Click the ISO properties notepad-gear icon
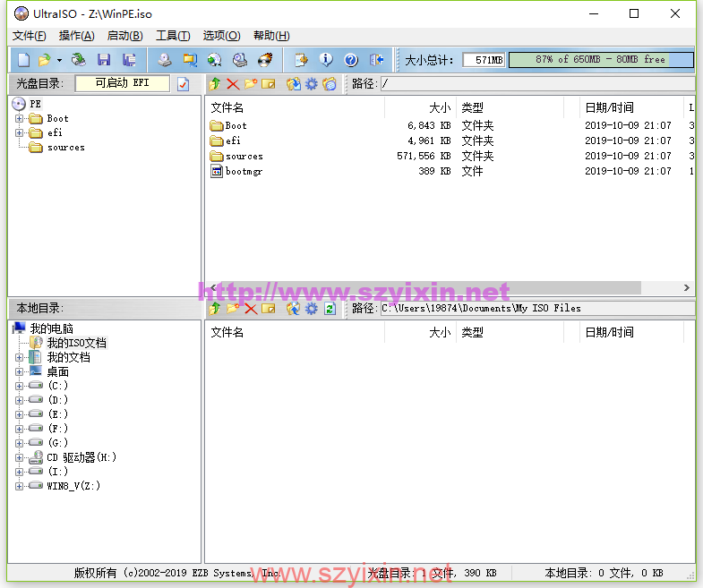The width and height of the screenshot is (703, 588). tap(301, 60)
